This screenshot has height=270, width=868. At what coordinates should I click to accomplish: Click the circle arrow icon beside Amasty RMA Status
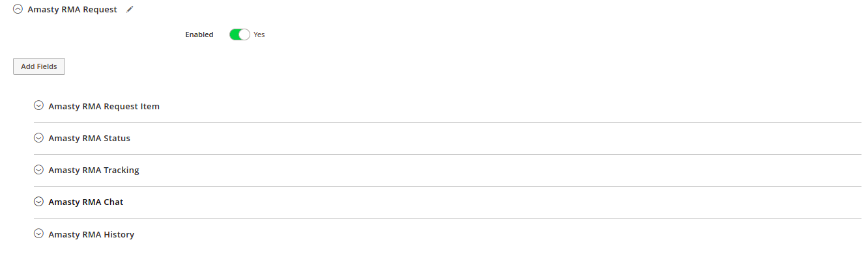(x=38, y=138)
